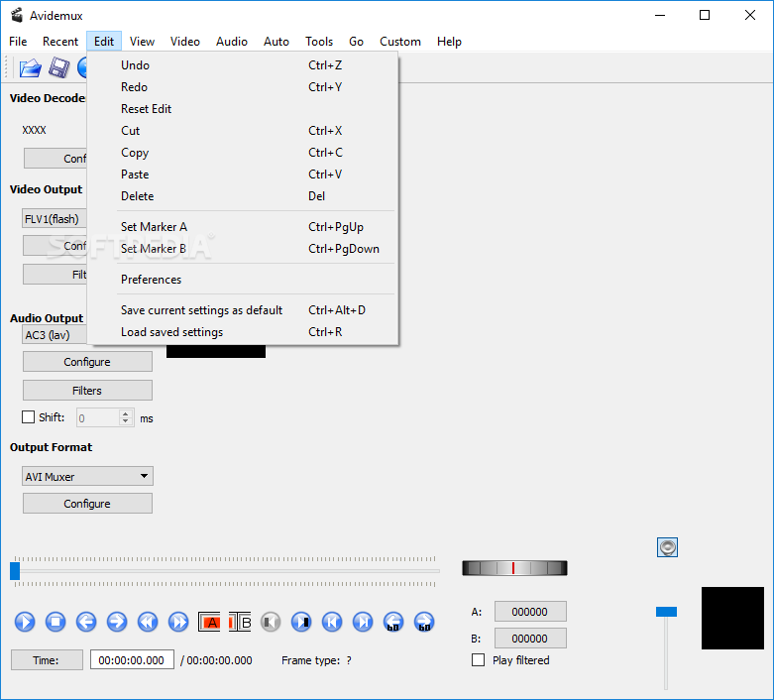Image resolution: width=774 pixels, height=700 pixels.
Task: Toggle the Play filtered checkbox
Action: pyautogui.click(x=478, y=660)
